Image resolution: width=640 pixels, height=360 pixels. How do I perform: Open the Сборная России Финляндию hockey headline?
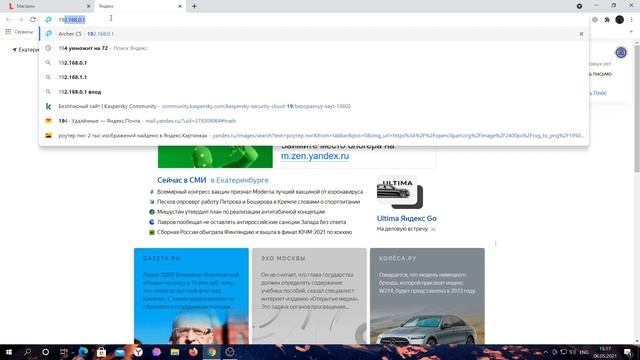pyautogui.click(x=254, y=232)
